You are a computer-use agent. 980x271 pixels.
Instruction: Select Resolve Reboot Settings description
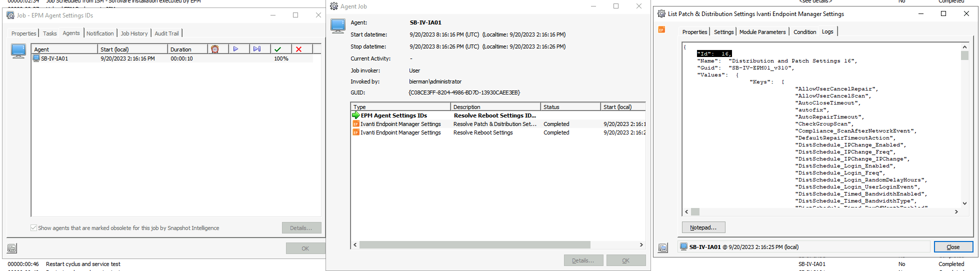[483, 132]
